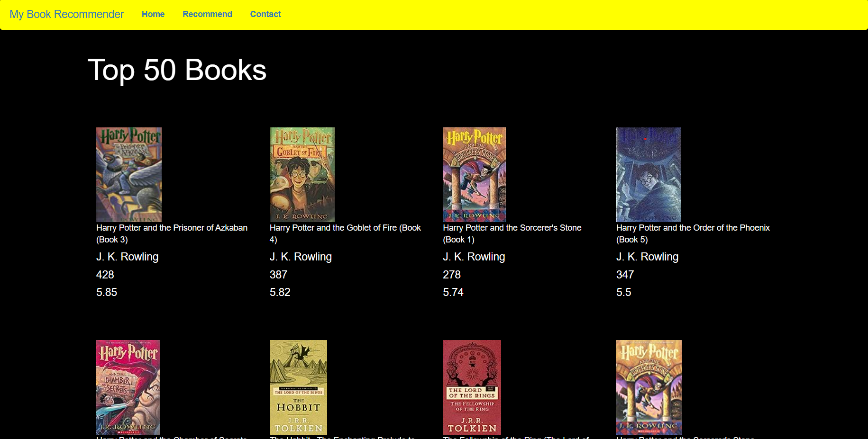Click the My Book Recommender brand link
Viewport: 868px width, 439px height.
pyautogui.click(x=66, y=14)
